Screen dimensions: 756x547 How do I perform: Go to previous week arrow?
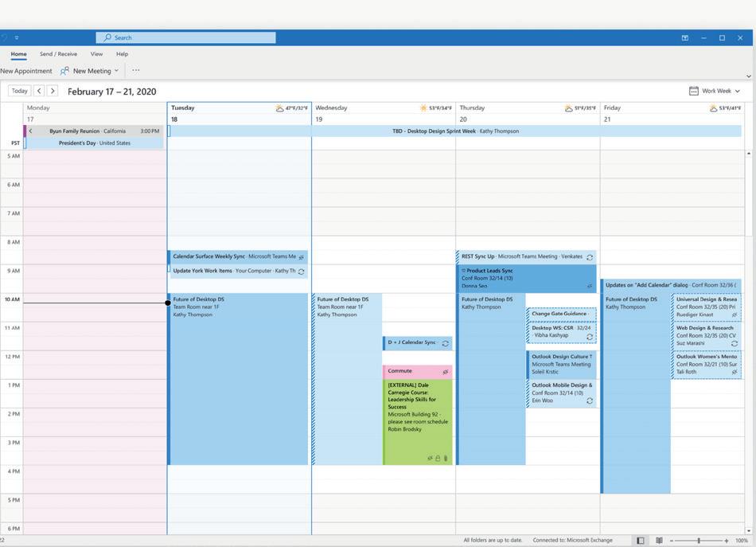click(x=39, y=91)
